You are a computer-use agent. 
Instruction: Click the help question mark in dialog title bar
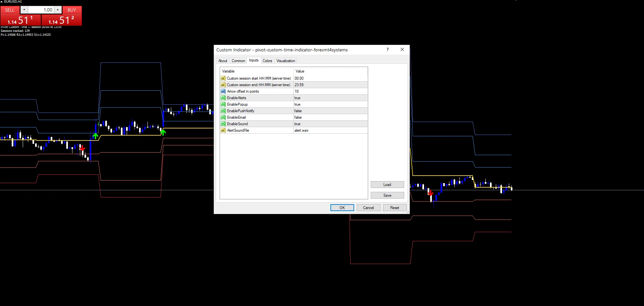tap(387, 49)
